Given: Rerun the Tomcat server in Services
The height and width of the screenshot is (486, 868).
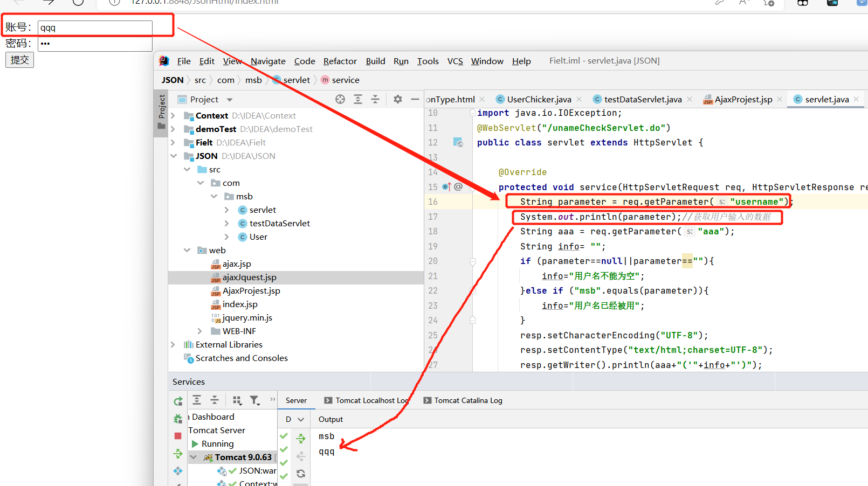Looking at the screenshot, I should (x=178, y=401).
